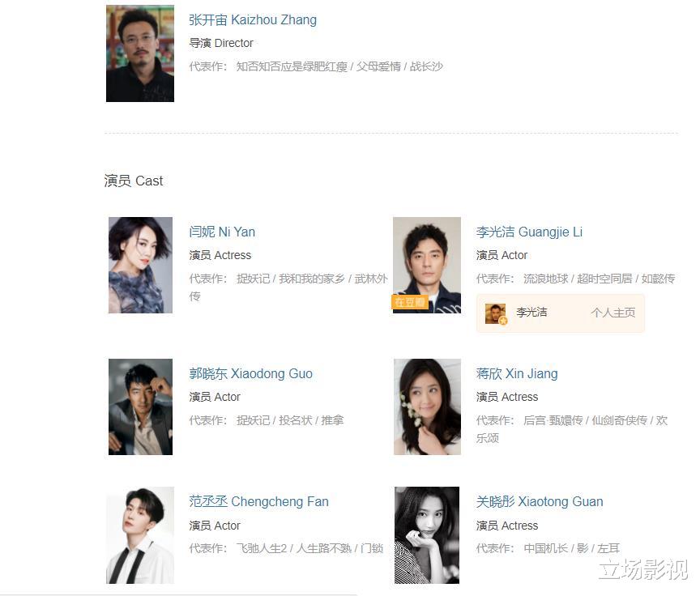
Task: Click 父母爱情 in director's representative works
Action: tap(378, 66)
